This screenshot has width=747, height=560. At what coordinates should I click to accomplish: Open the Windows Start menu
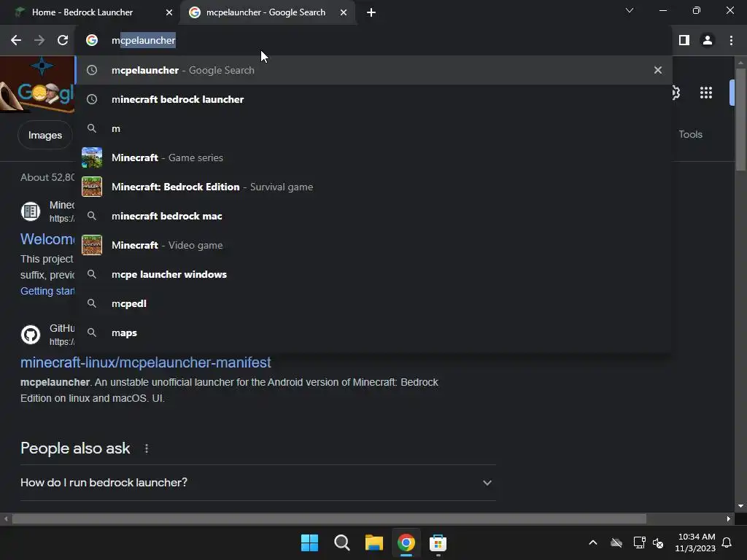pyautogui.click(x=309, y=542)
